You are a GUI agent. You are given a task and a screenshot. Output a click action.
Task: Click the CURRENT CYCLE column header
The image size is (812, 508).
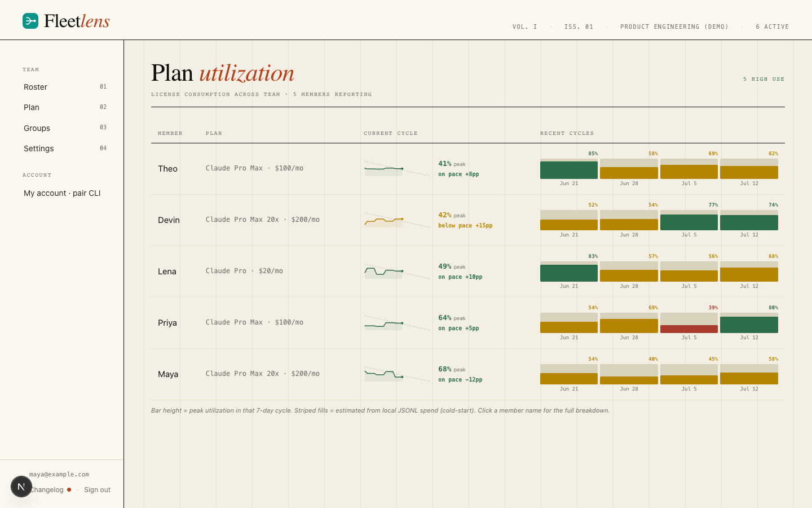coord(391,133)
